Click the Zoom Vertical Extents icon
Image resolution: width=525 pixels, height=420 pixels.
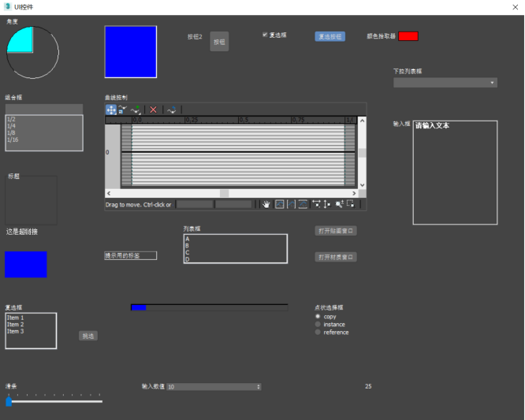point(303,204)
